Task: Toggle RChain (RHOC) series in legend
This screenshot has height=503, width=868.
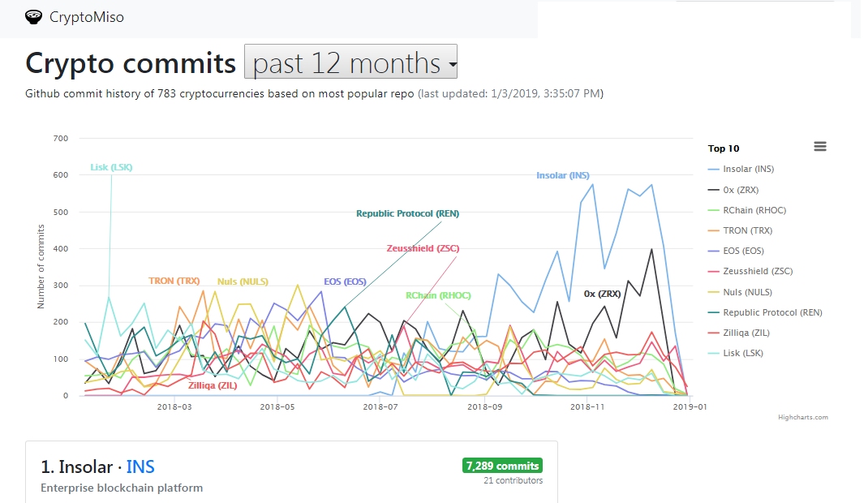Action: coord(747,210)
